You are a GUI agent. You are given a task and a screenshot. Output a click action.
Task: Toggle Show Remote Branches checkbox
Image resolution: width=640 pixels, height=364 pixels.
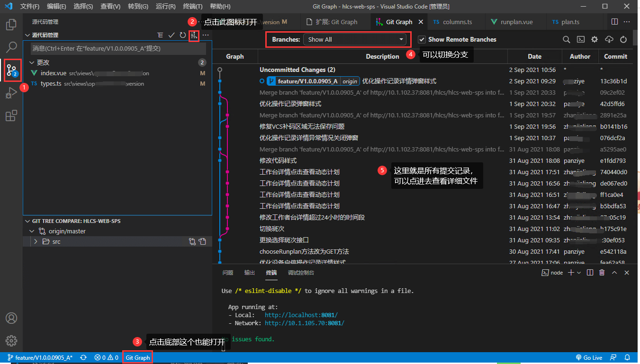pos(422,40)
